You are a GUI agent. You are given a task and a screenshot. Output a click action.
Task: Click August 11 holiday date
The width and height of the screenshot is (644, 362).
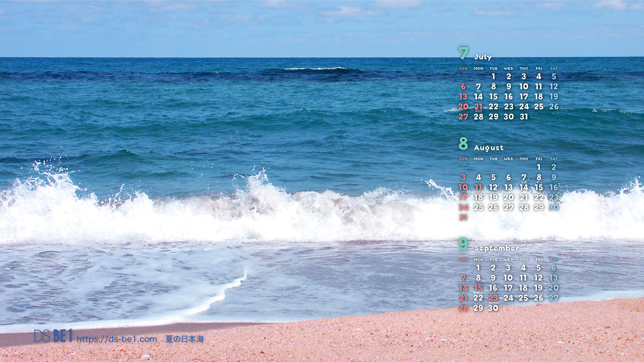point(478,187)
